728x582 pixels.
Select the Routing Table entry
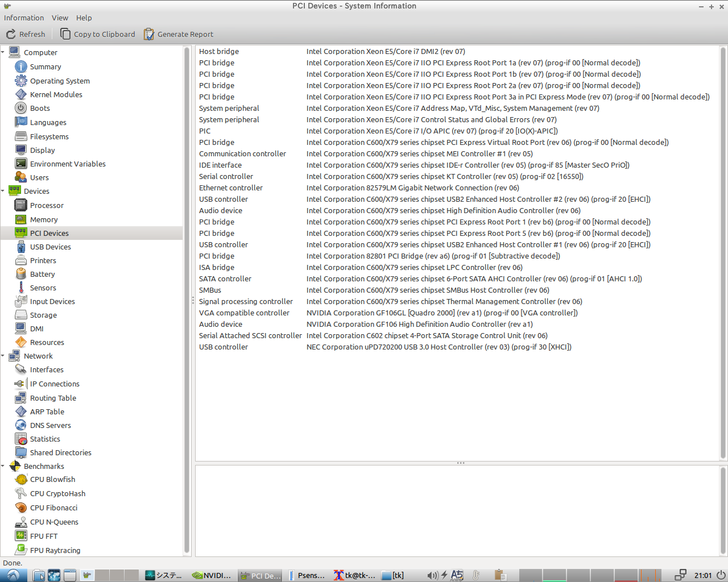[x=53, y=398]
